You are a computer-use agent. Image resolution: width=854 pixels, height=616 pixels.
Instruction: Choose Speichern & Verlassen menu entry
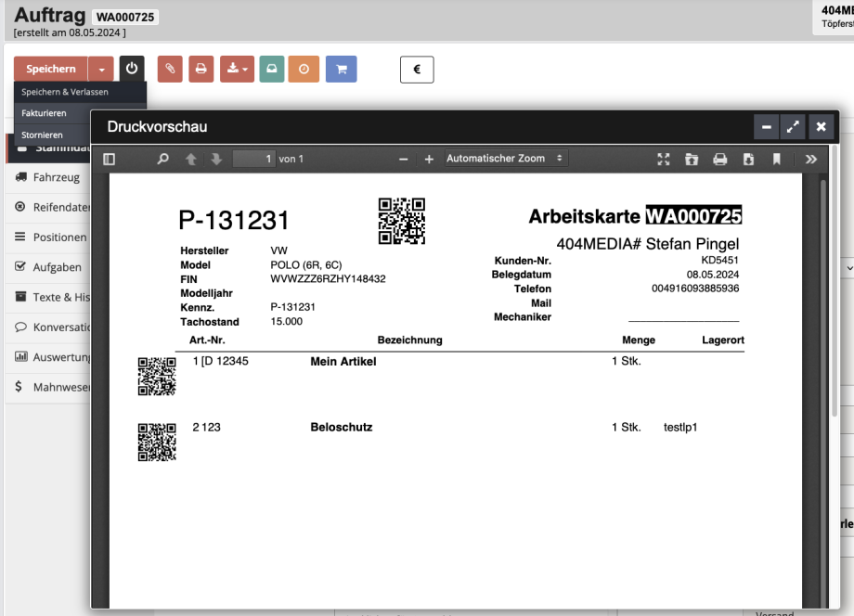[65, 92]
